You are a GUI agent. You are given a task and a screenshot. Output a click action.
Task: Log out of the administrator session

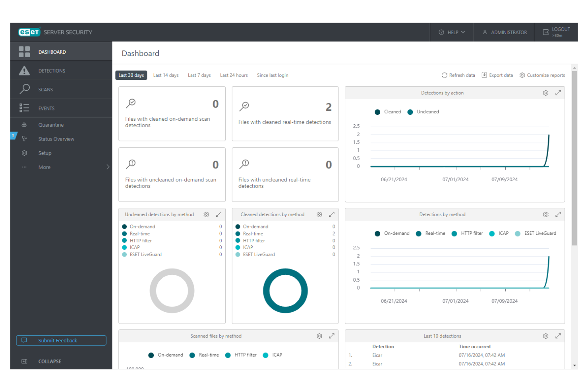click(x=556, y=32)
